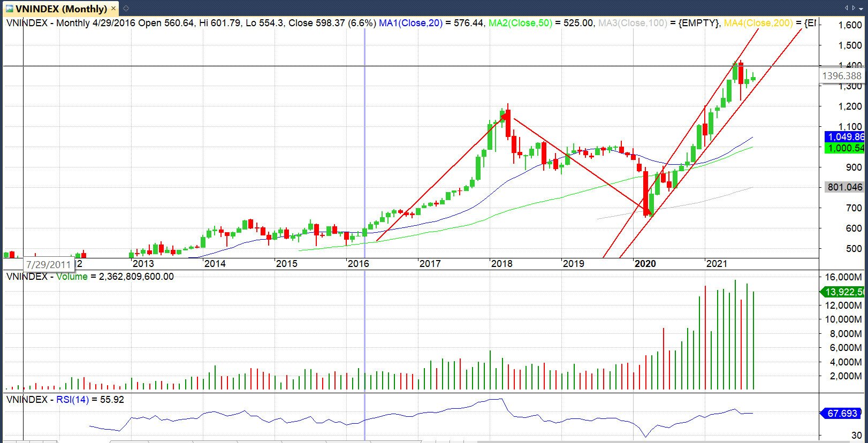Click the blue 1,049.86 MA value label
The image size is (868, 443).
click(845, 137)
